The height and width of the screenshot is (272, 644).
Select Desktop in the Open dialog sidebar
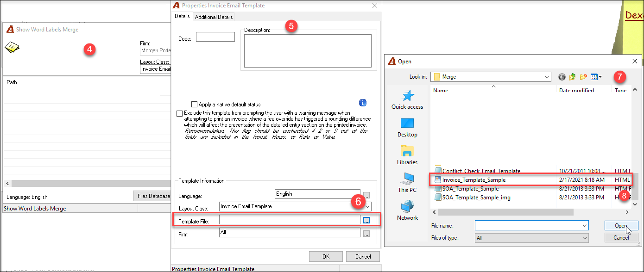[x=407, y=128]
